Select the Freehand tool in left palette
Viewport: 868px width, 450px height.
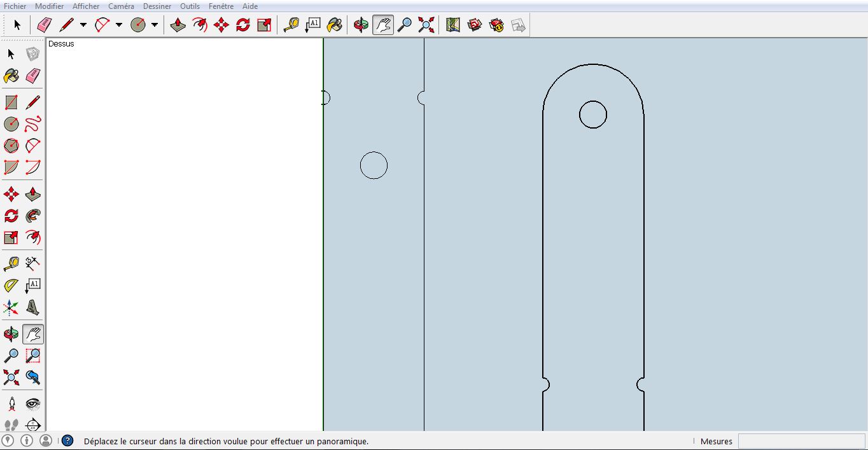click(x=33, y=124)
